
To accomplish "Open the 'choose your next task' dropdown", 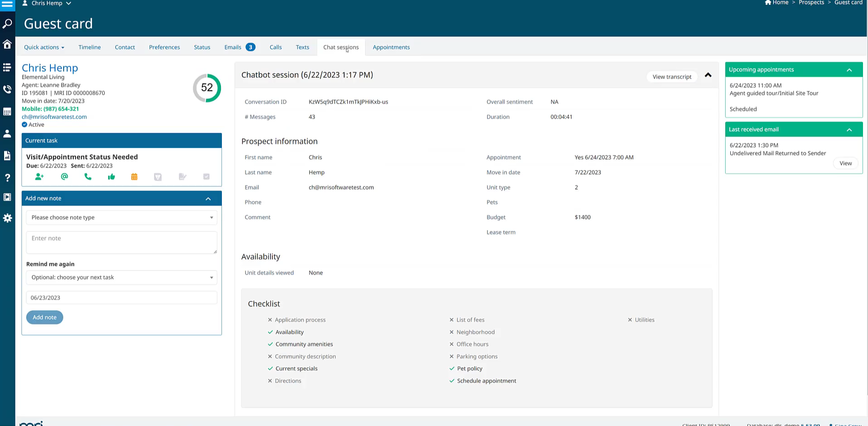I will point(121,277).
